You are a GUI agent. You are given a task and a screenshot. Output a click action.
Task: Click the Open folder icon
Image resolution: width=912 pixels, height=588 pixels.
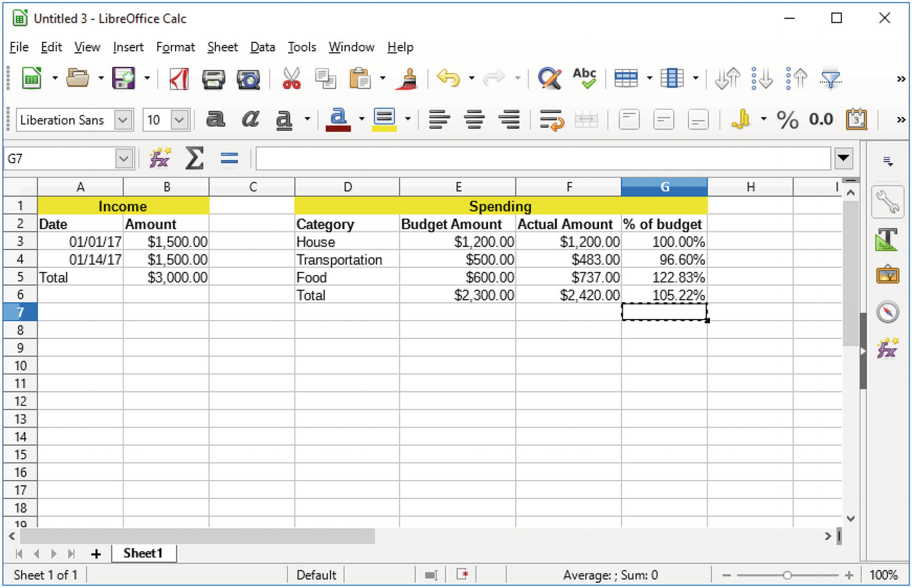pos(78,79)
